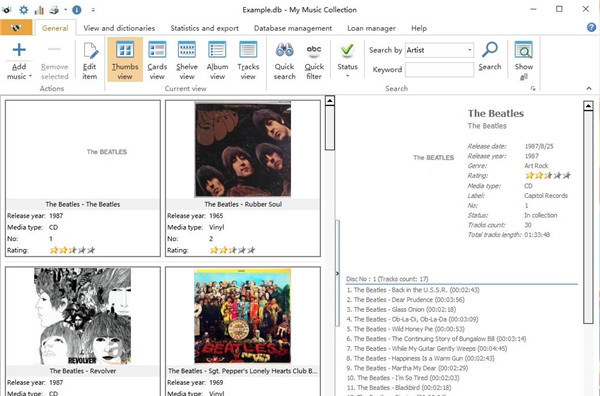The image size is (600, 396).
Task: Select track 'Martha My Dear'
Action: 407,368
